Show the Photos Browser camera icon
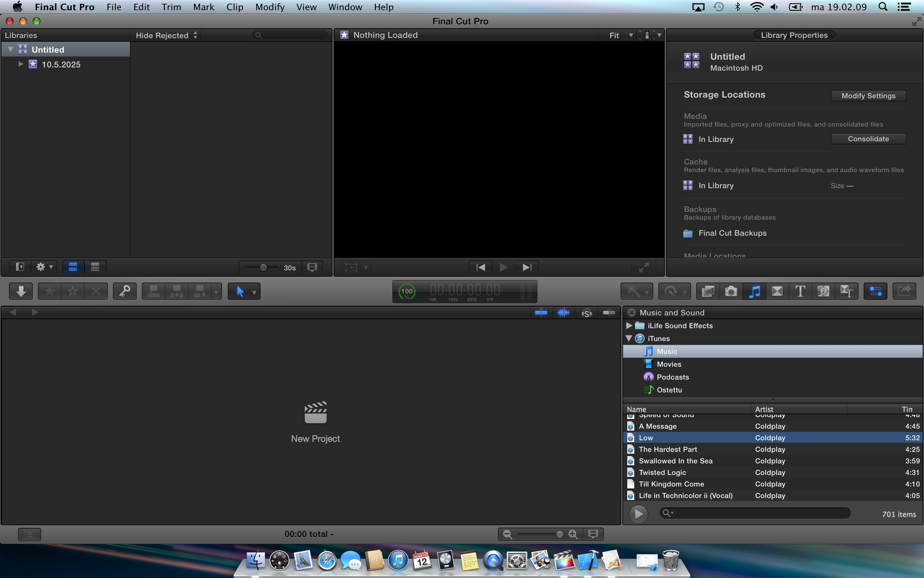Image resolution: width=924 pixels, height=578 pixels. point(731,291)
